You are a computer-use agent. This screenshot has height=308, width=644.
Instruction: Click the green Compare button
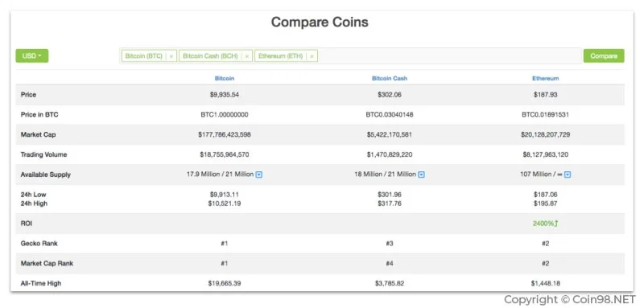[604, 55]
